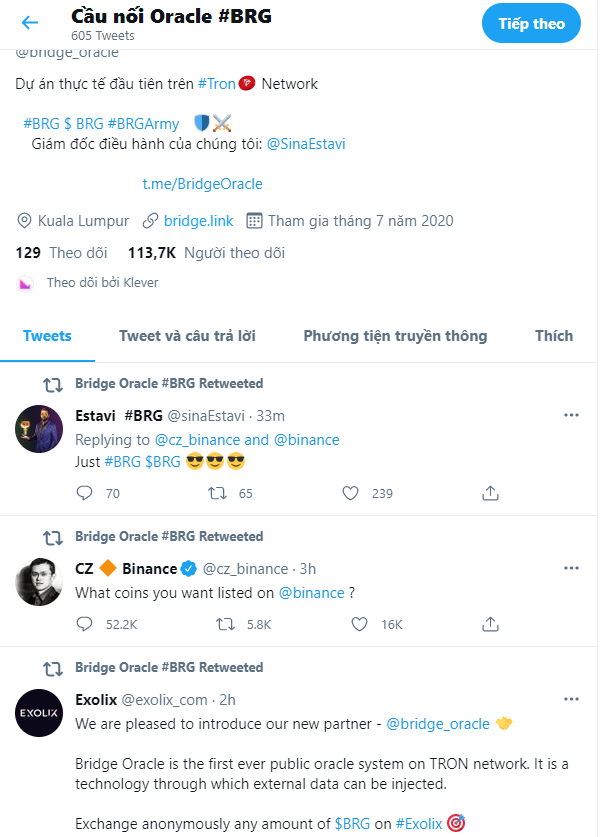Open more options on Estavi's tweet
The height and width of the screenshot is (837, 616).
point(571,415)
